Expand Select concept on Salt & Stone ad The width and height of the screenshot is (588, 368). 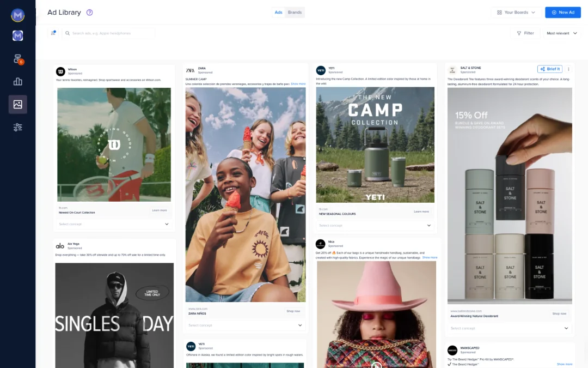point(510,328)
